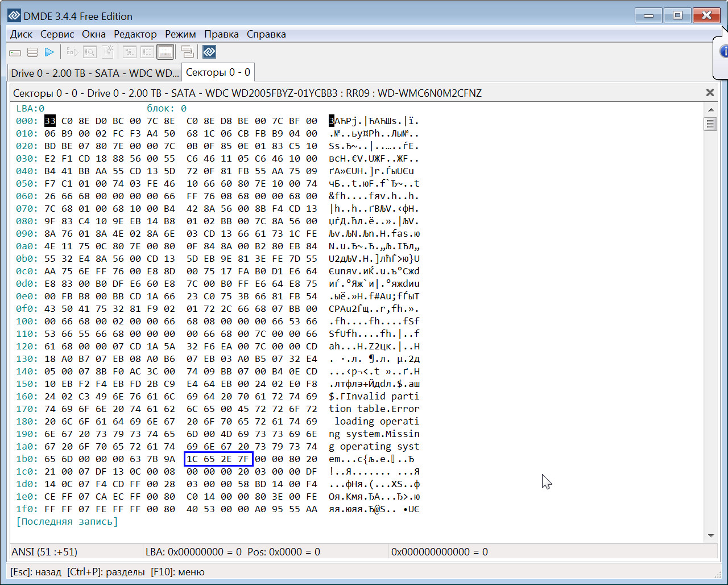Click the DMDE logo toolbar icon
The width and height of the screenshot is (728, 585).
pos(209,52)
